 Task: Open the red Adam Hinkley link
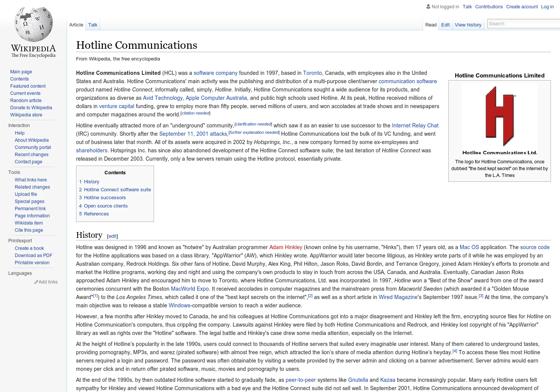(286, 247)
